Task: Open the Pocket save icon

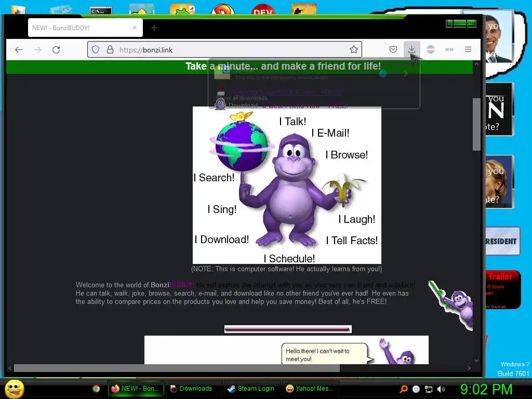Action: (x=393, y=49)
